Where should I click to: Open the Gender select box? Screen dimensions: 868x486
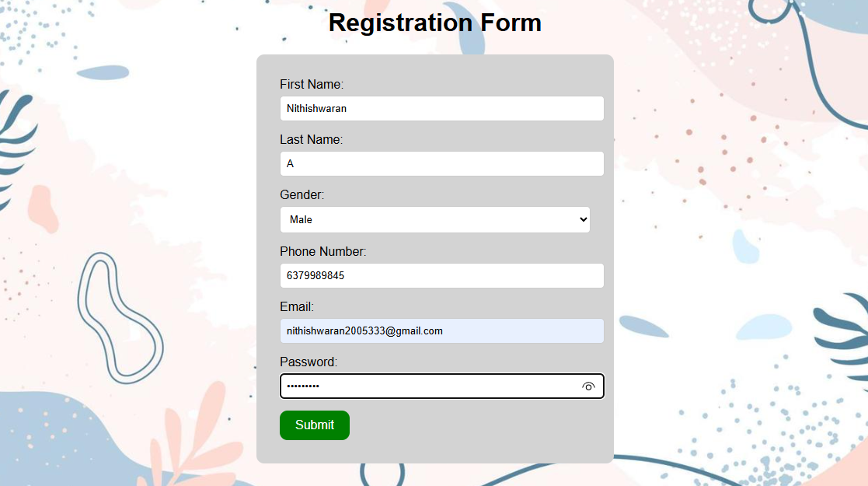click(435, 220)
